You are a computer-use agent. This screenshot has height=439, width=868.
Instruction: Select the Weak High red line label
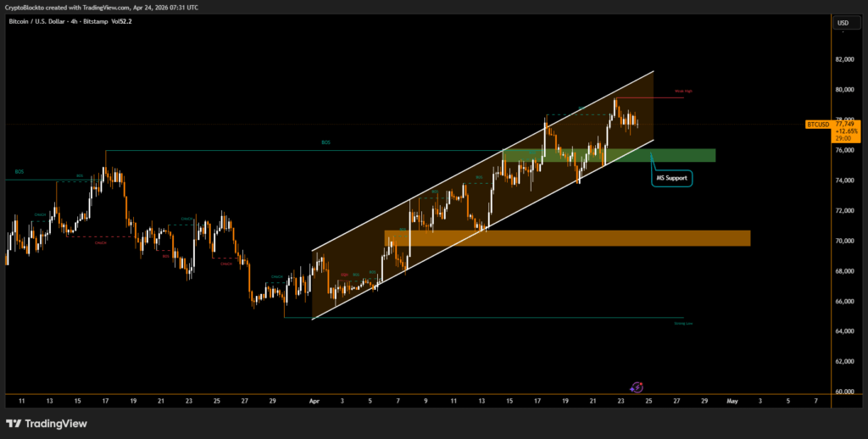click(x=683, y=91)
